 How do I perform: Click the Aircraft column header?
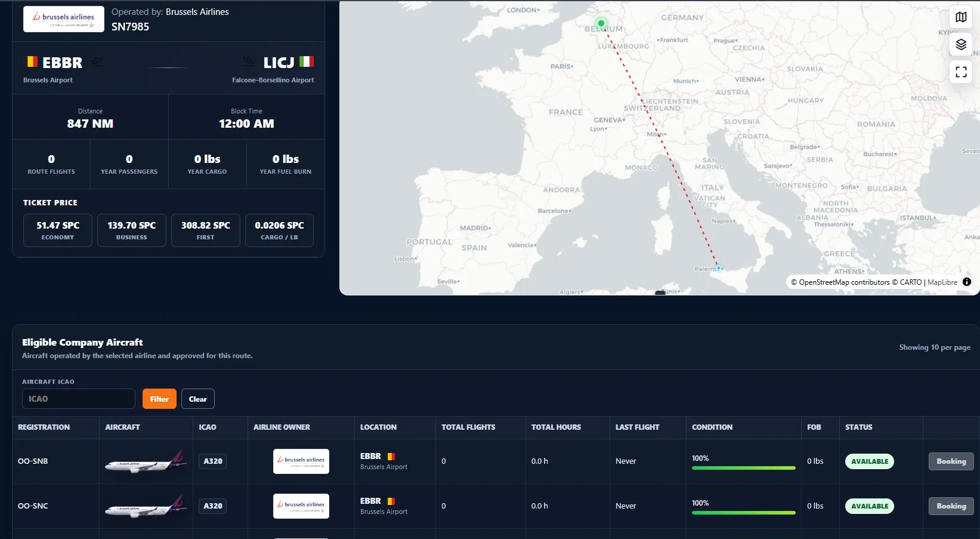tap(123, 427)
